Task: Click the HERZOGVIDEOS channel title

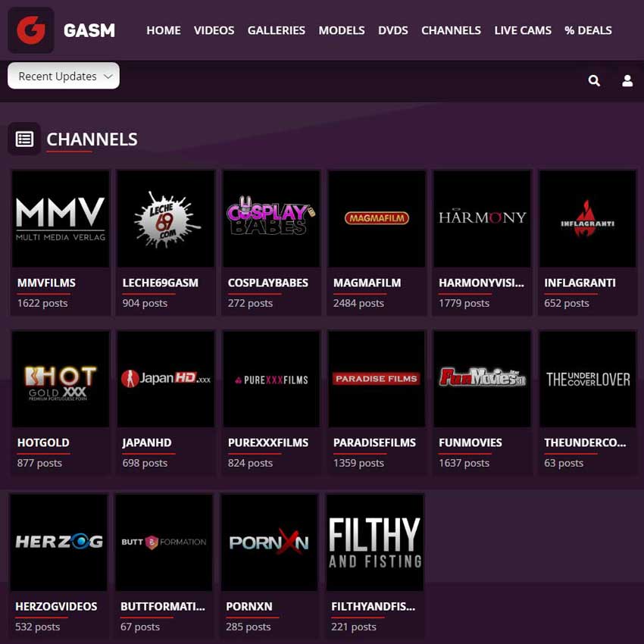Action: point(56,607)
